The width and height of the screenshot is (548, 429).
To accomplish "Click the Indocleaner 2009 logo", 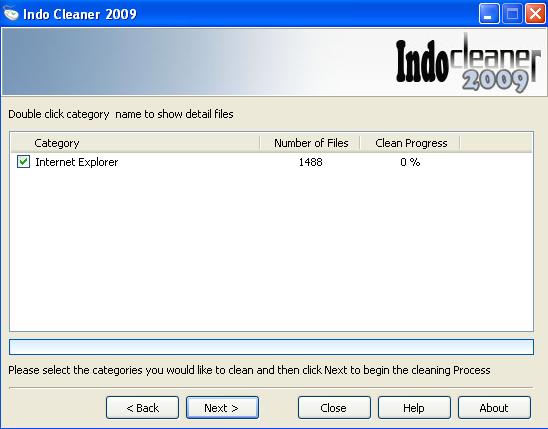I will [468, 63].
